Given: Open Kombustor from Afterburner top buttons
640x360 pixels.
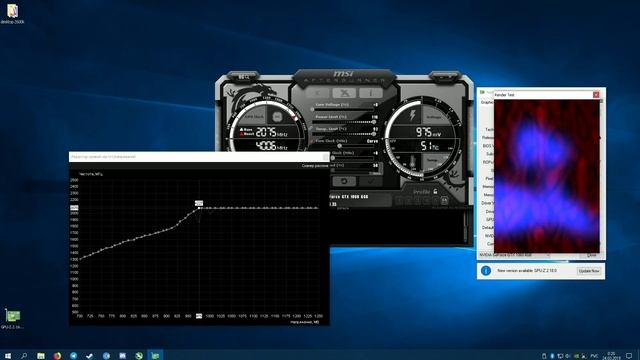Looking at the screenshot, I should 318,93.
